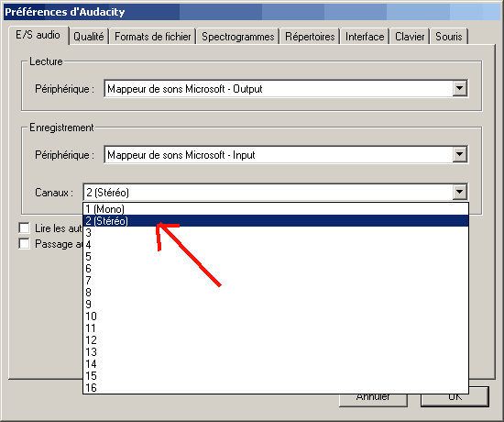The height and width of the screenshot is (422, 504).
Task: Select 2 (Stéréo) channel option
Action: (x=276, y=221)
